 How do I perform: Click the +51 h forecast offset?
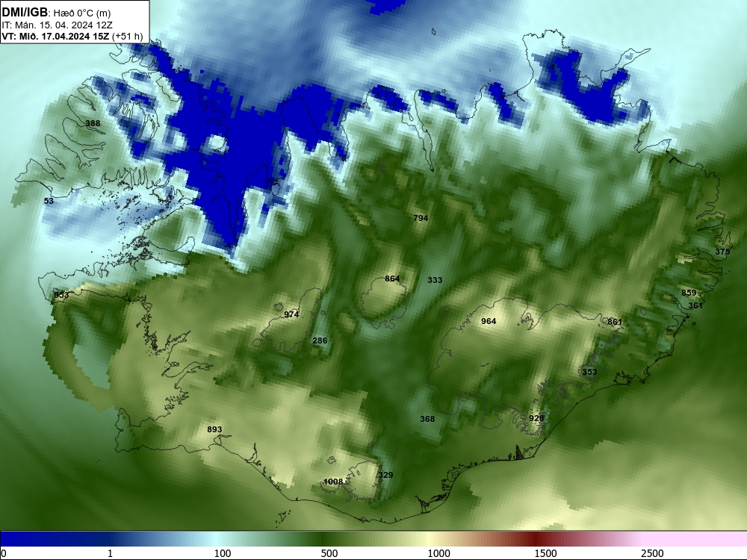(x=127, y=36)
